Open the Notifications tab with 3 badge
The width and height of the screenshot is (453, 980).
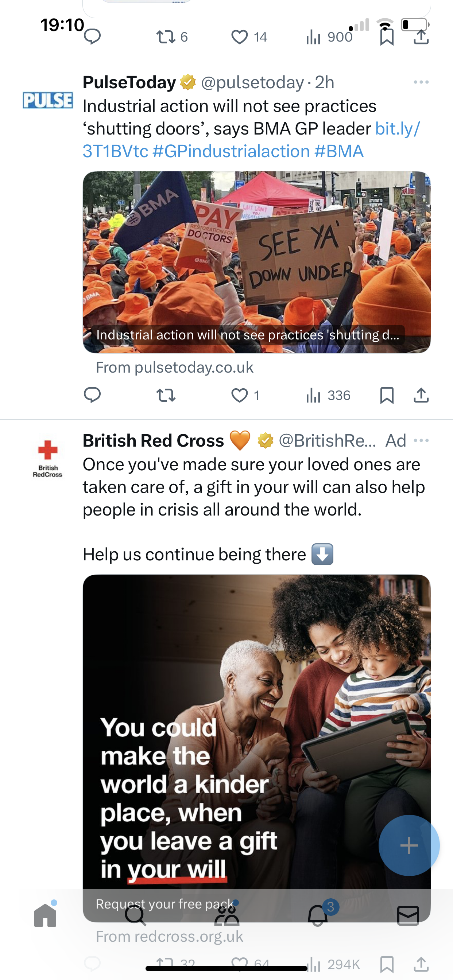pos(318,915)
